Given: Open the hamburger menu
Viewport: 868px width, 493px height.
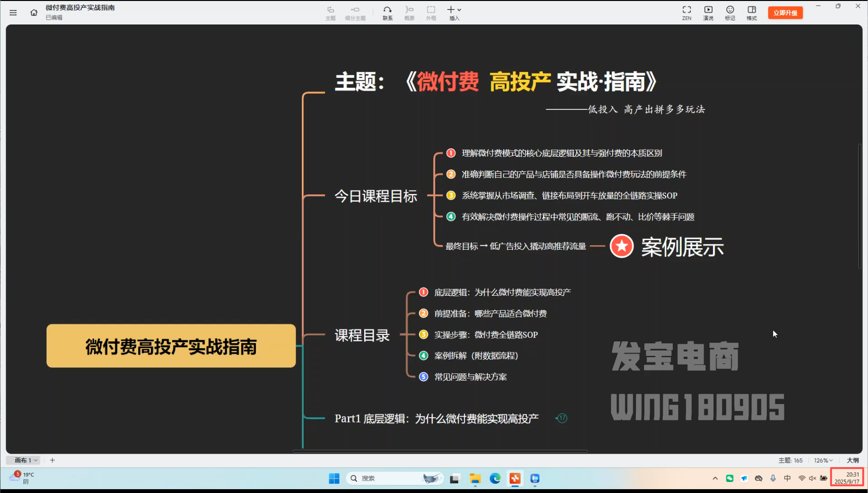Looking at the screenshot, I should [13, 12].
